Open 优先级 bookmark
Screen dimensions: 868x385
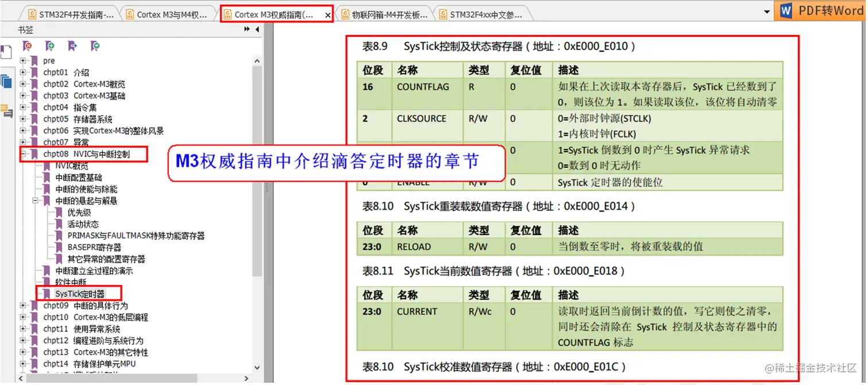(79, 213)
